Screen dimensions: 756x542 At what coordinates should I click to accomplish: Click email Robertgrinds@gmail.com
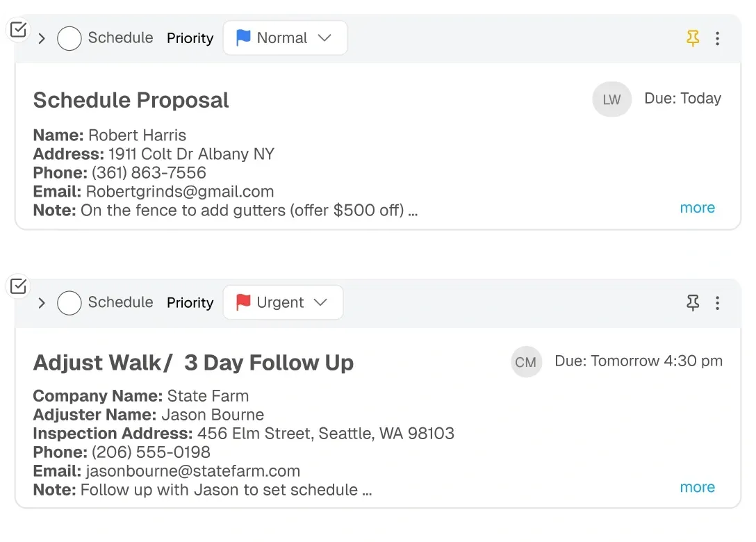point(180,191)
